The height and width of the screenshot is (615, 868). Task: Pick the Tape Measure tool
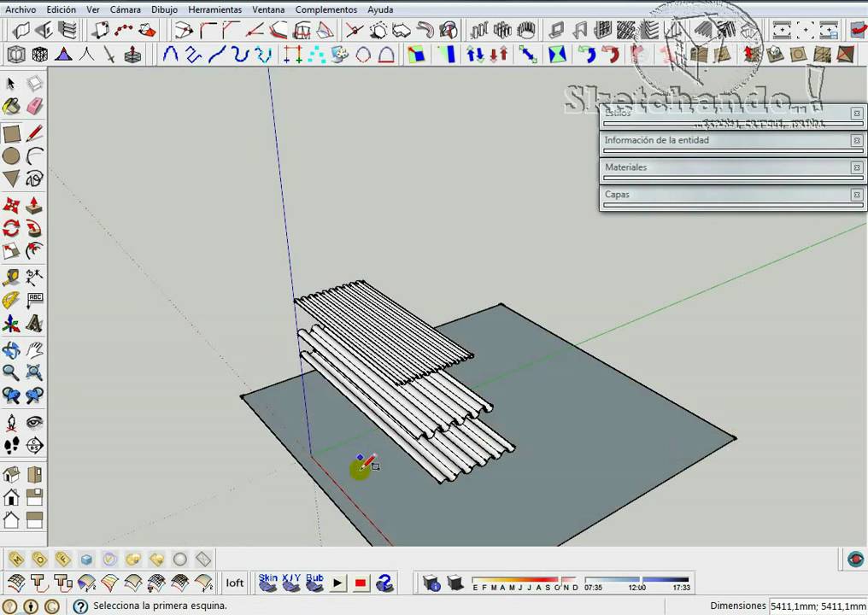[x=11, y=278]
